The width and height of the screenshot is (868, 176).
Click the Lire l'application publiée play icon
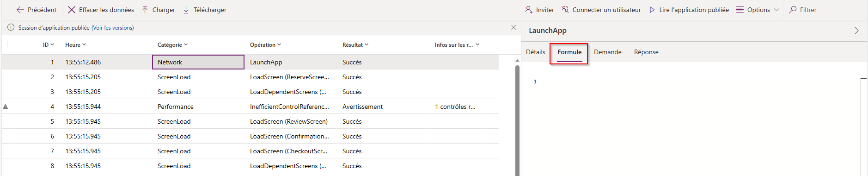coord(652,10)
